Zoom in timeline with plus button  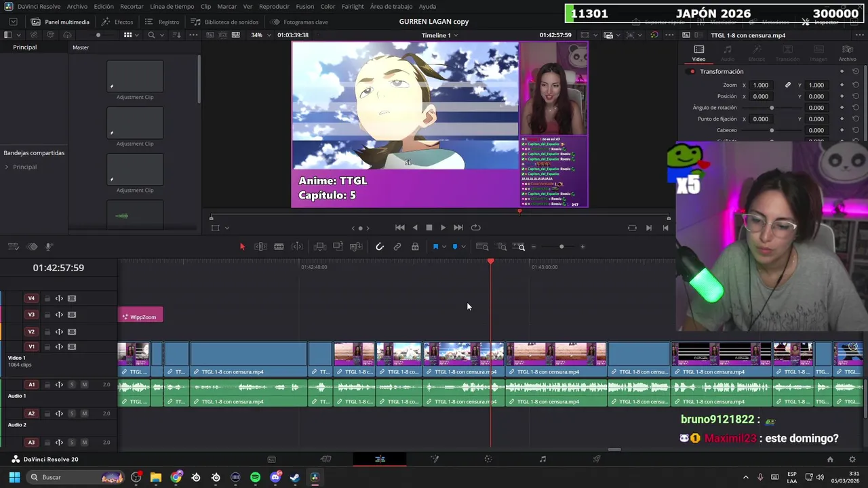coord(583,247)
